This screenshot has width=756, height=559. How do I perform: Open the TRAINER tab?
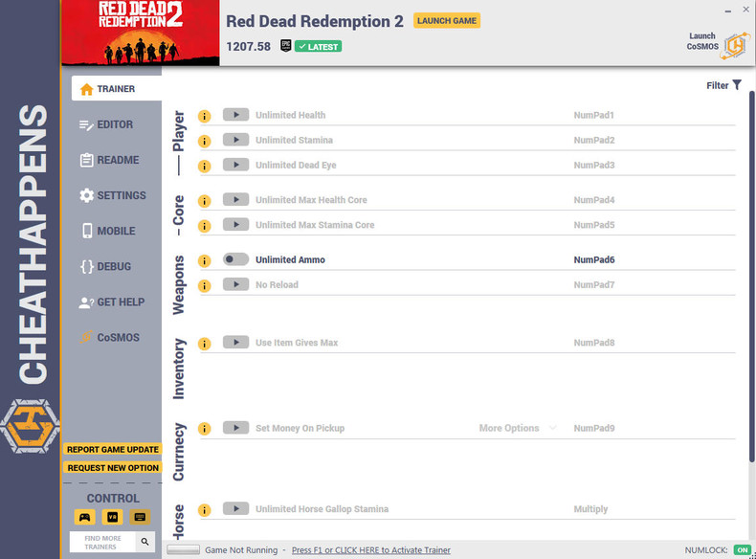pyautogui.click(x=117, y=89)
